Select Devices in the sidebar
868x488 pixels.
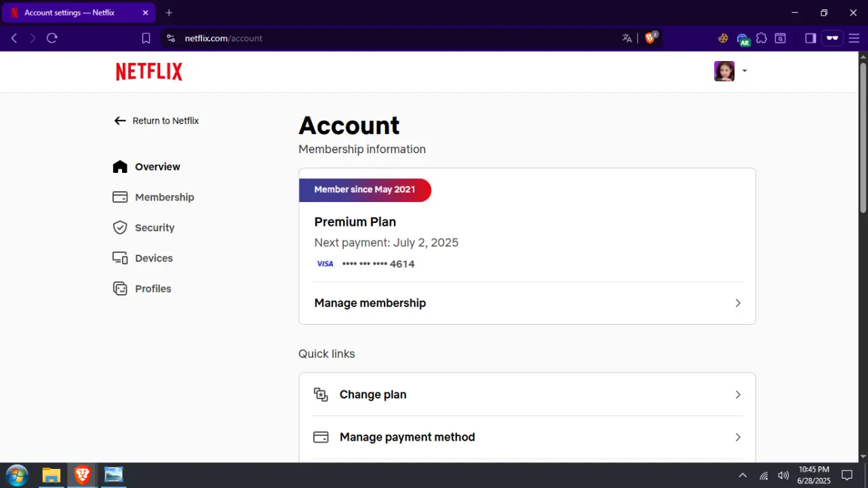pyautogui.click(x=143, y=258)
